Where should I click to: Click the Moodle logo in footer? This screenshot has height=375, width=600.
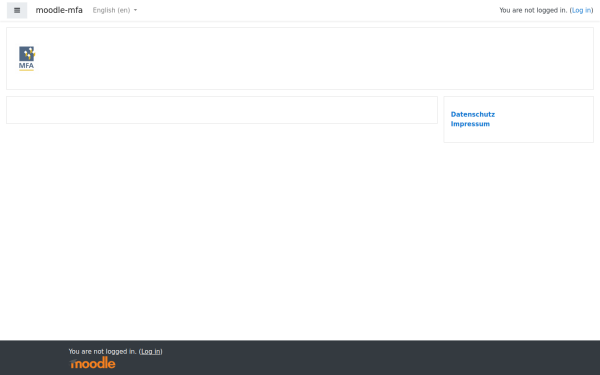point(93,363)
